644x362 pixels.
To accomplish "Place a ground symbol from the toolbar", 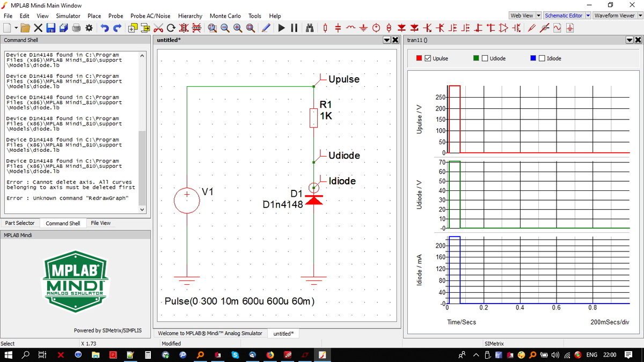I will [x=363, y=28].
